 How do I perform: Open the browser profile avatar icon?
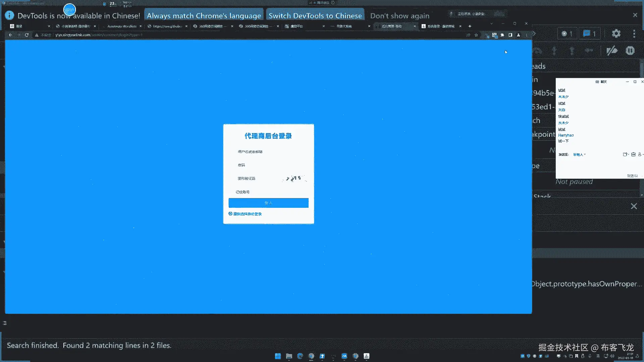click(518, 35)
